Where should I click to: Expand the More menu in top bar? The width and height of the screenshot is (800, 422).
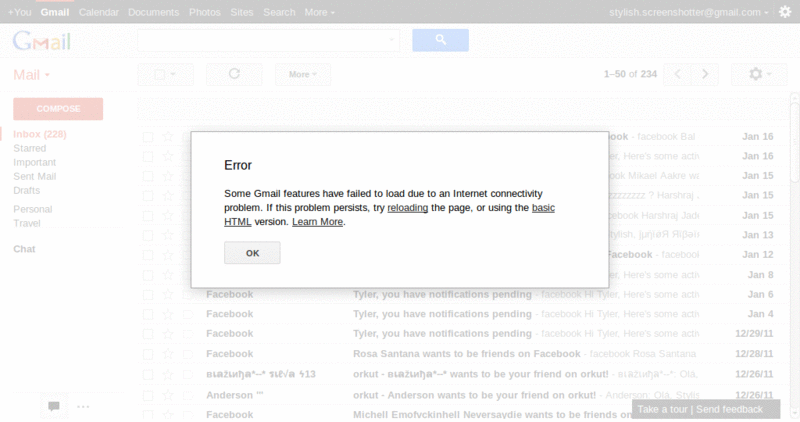pos(319,12)
